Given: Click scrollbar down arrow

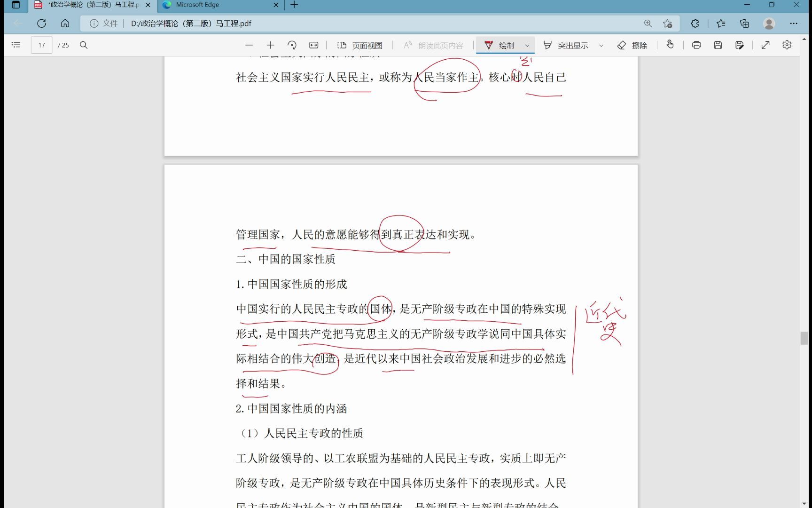Looking at the screenshot, I should point(804,504).
